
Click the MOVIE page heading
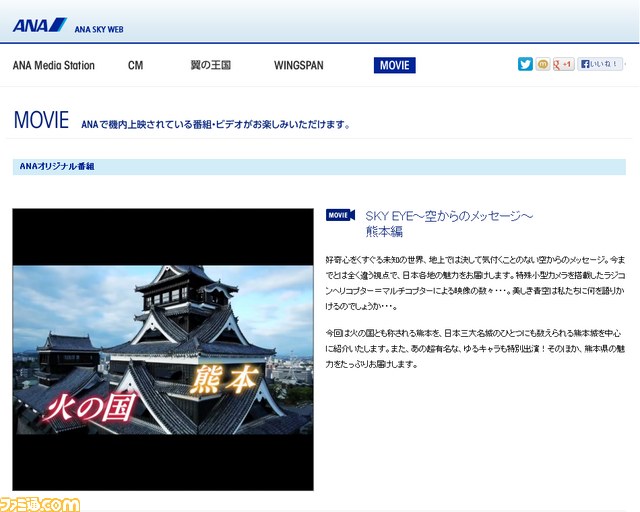pyautogui.click(x=41, y=120)
